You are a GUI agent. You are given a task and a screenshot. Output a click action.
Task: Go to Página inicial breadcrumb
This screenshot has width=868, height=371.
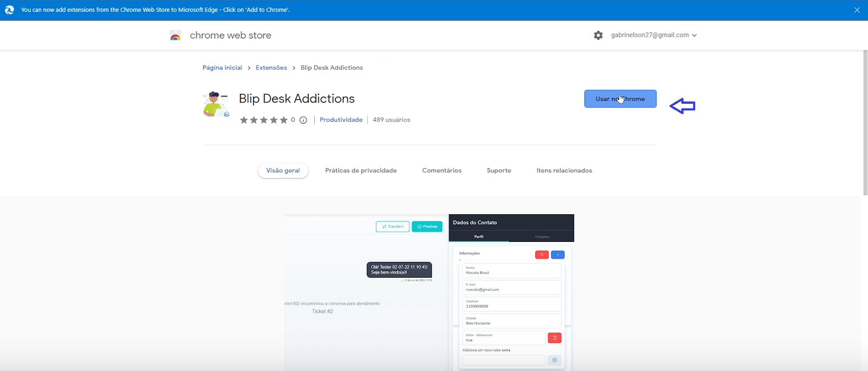click(222, 68)
